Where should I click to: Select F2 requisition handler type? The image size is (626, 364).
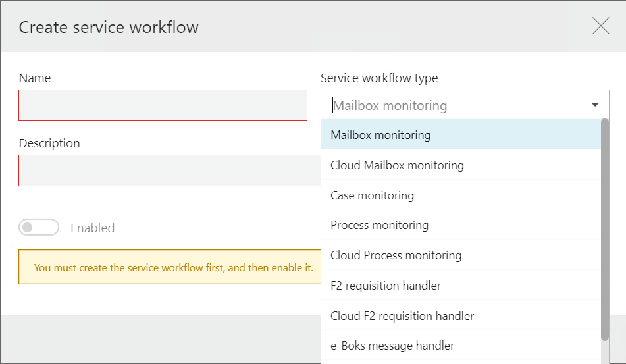click(x=461, y=286)
